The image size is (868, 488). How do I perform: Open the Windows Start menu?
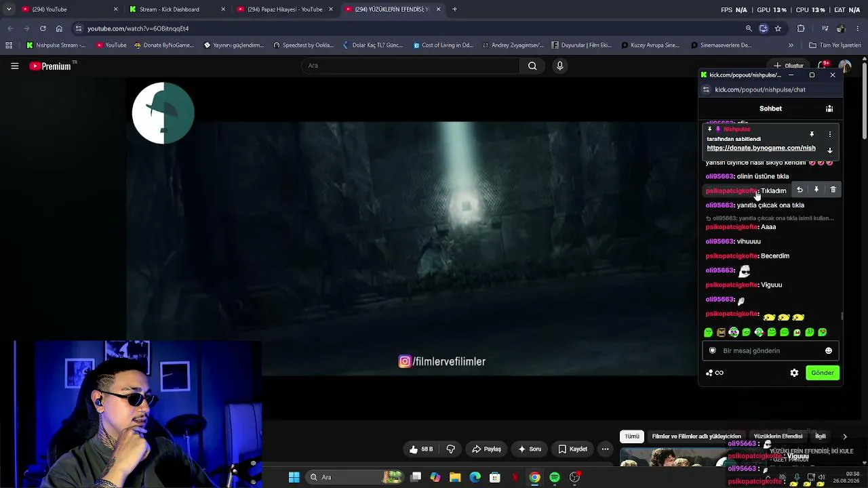click(x=294, y=477)
